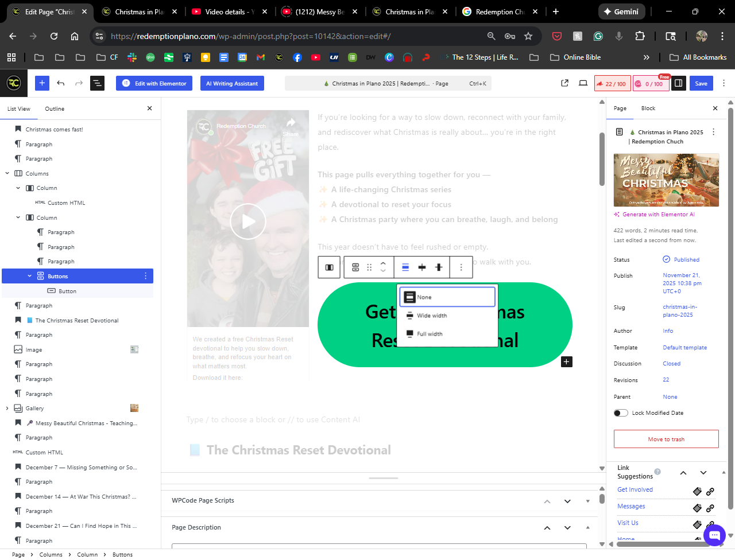Select the Columns parent block icon
This screenshot has width=735, height=560.
point(330,267)
